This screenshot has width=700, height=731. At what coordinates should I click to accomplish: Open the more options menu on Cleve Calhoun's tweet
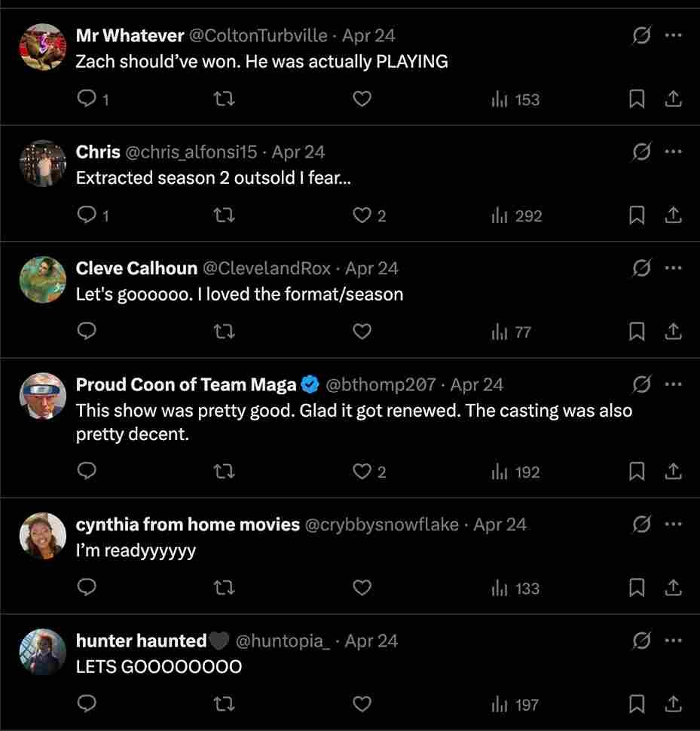pyautogui.click(x=673, y=268)
